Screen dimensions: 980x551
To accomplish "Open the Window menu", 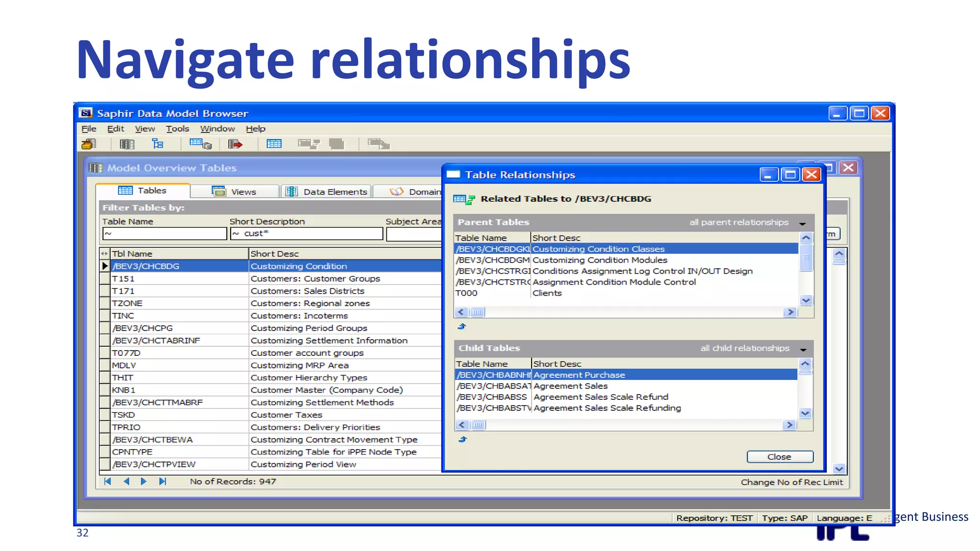I will pos(218,129).
